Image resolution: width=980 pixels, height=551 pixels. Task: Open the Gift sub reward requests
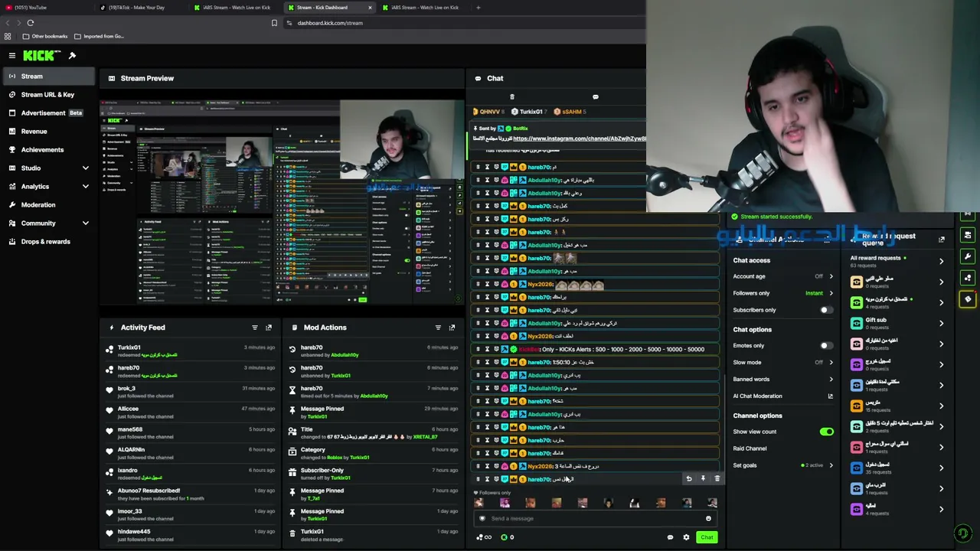tap(897, 323)
